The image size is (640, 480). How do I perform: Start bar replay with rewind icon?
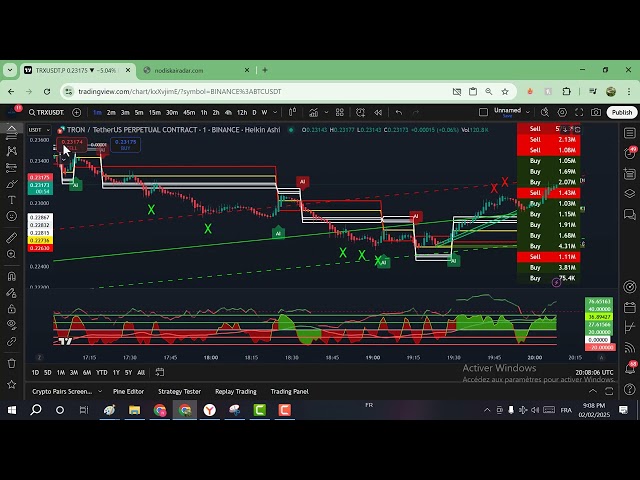[378, 112]
